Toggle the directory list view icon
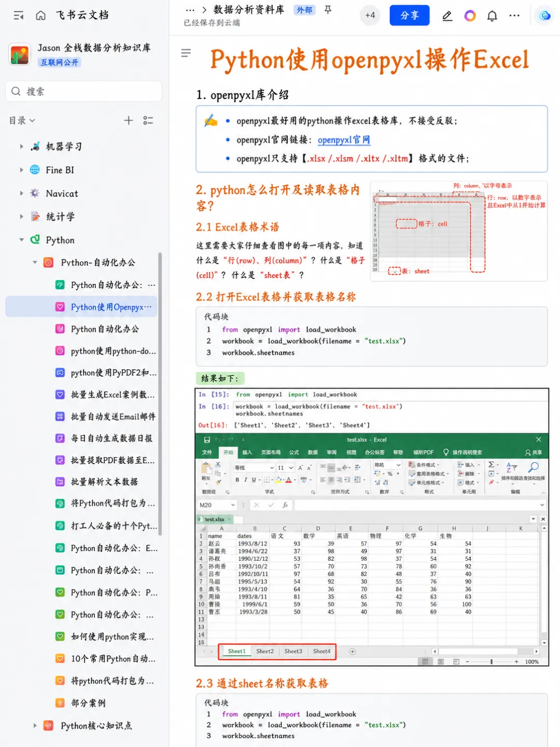Image resolution: width=560 pixels, height=747 pixels. [148, 120]
